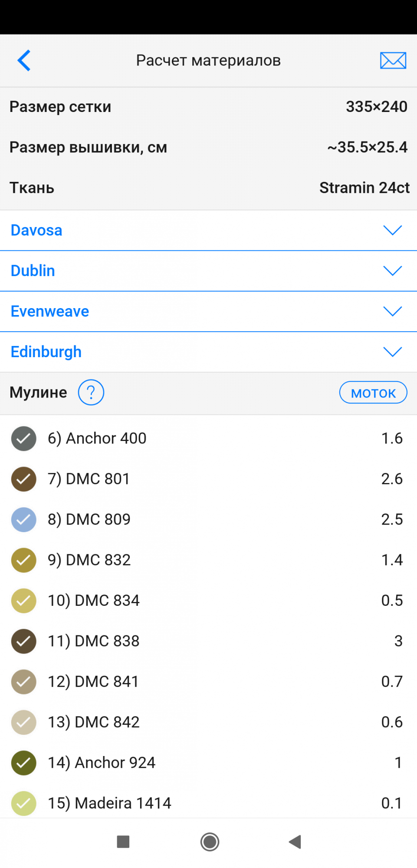Viewport: 417px width, 868px height.
Task: Tap the envelope email icon
Action: [x=393, y=60]
